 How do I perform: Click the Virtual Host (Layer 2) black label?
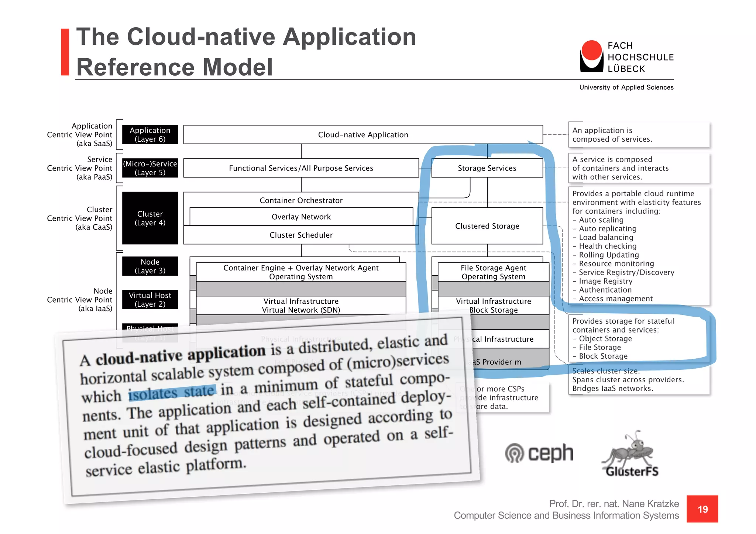click(x=150, y=300)
